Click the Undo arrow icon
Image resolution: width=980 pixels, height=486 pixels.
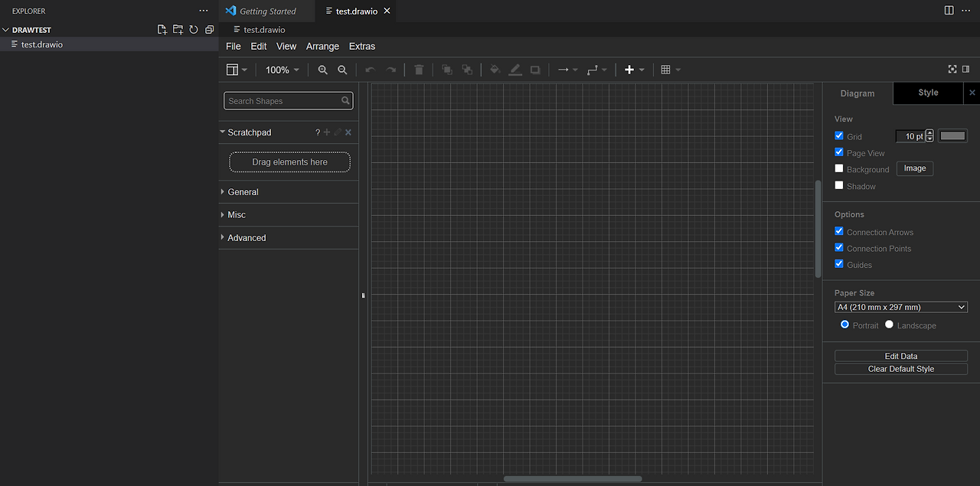(369, 70)
